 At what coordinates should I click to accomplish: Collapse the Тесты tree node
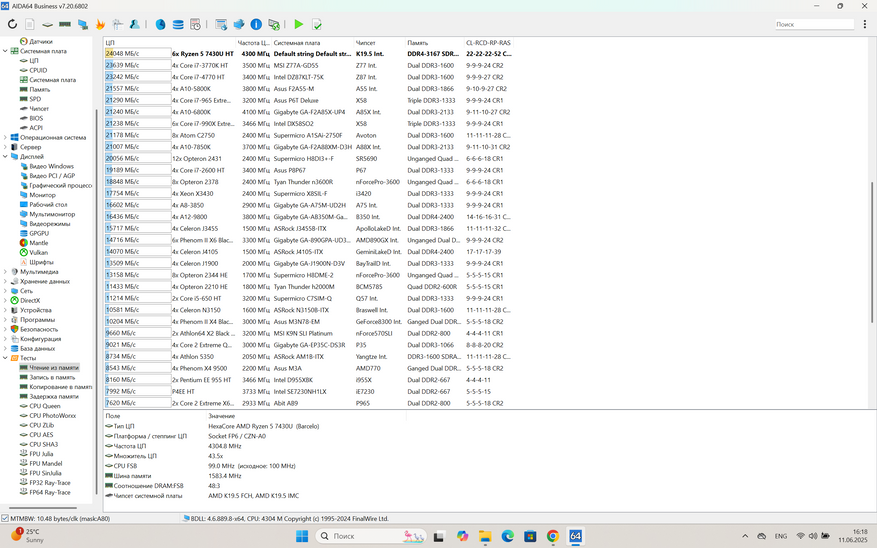(5, 358)
